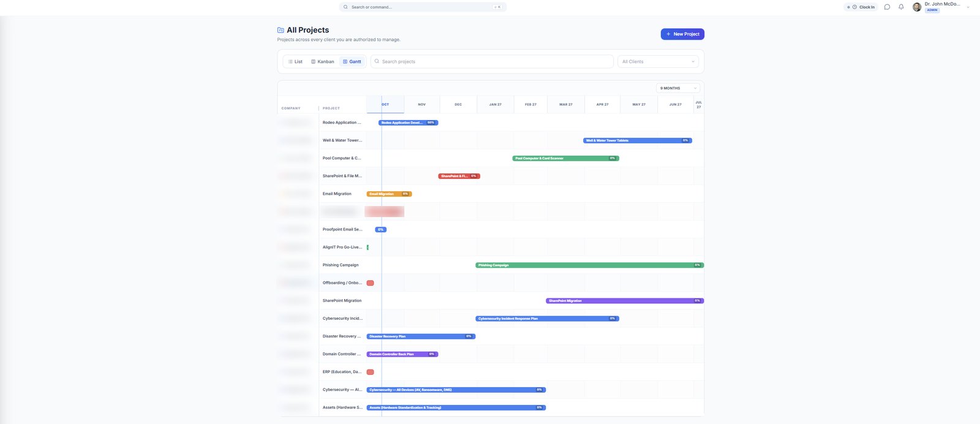Open Proofpoint Email Se... project name
Viewport: 980px width, 424px height.
point(342,229)
